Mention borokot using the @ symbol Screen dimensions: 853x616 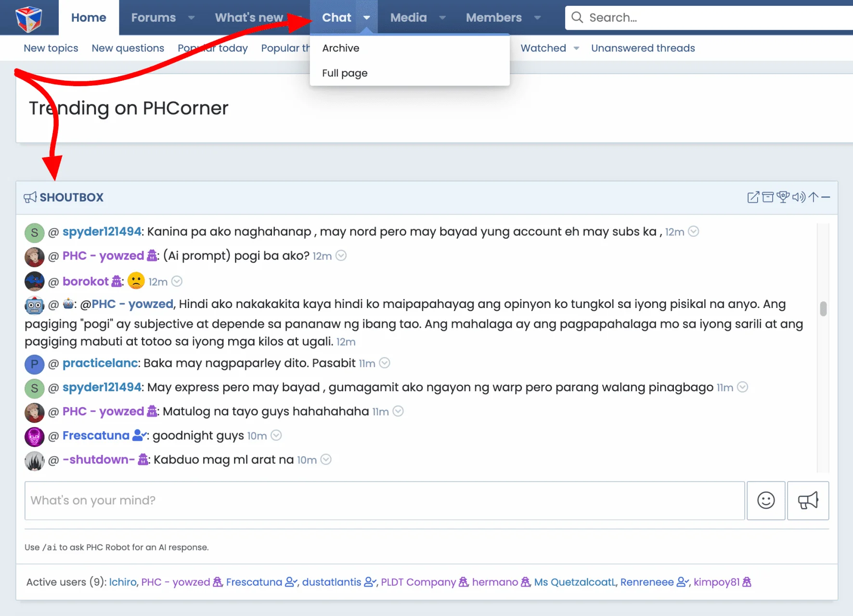coord(53,282)
